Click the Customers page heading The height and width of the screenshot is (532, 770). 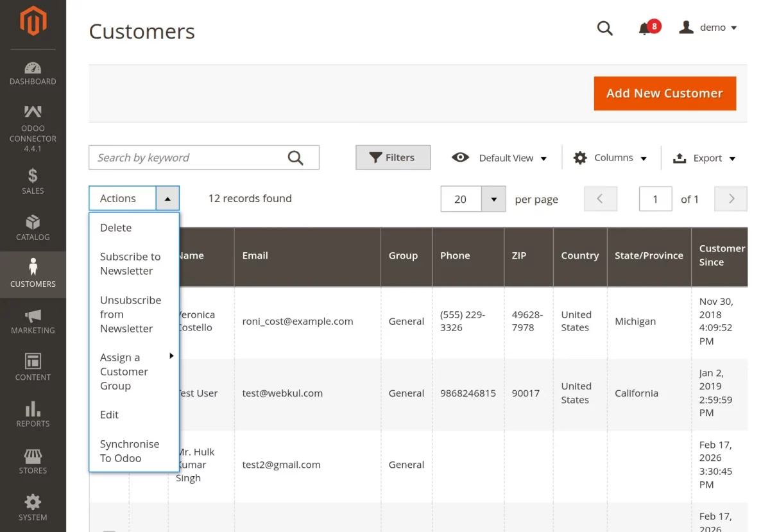[x=142, y=31]
